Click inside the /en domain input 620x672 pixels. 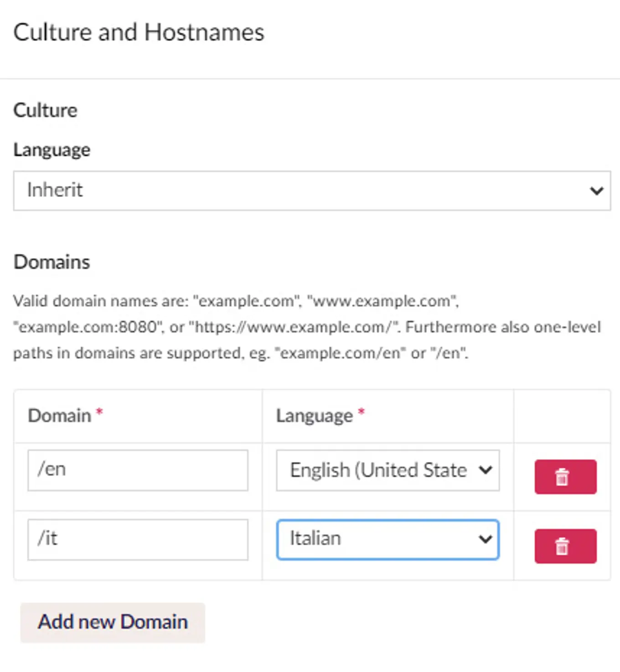pyautogui.click(x=137, y=470)
